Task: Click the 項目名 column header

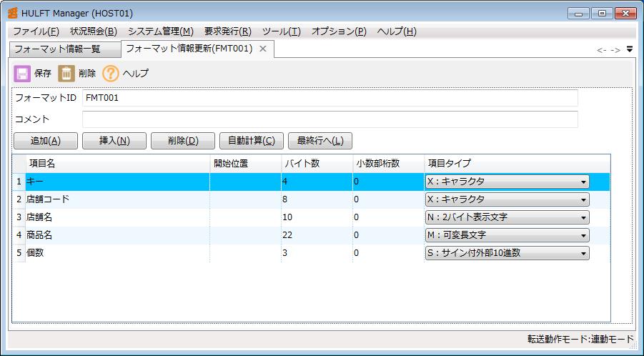Action: [117, 164]
